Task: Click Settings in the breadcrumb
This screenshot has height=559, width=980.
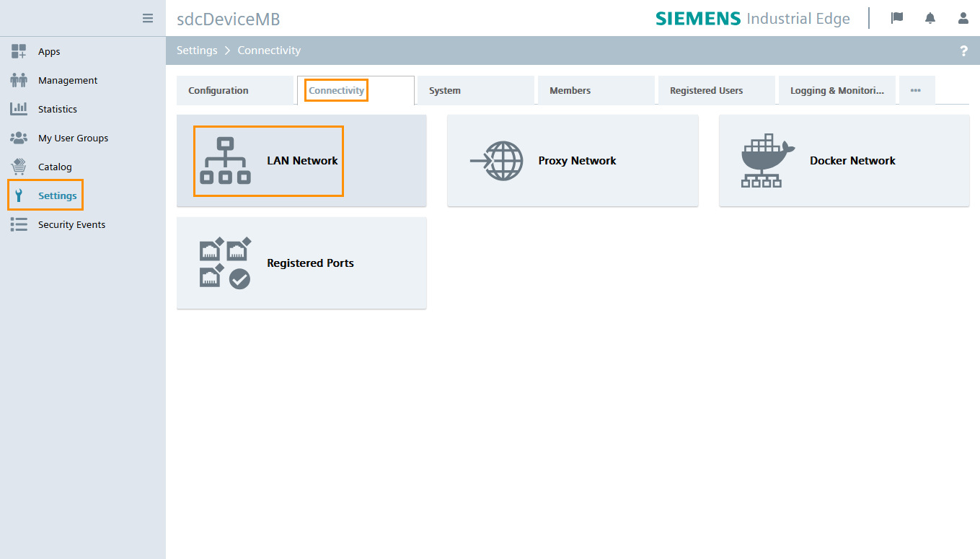Action: 197,50
